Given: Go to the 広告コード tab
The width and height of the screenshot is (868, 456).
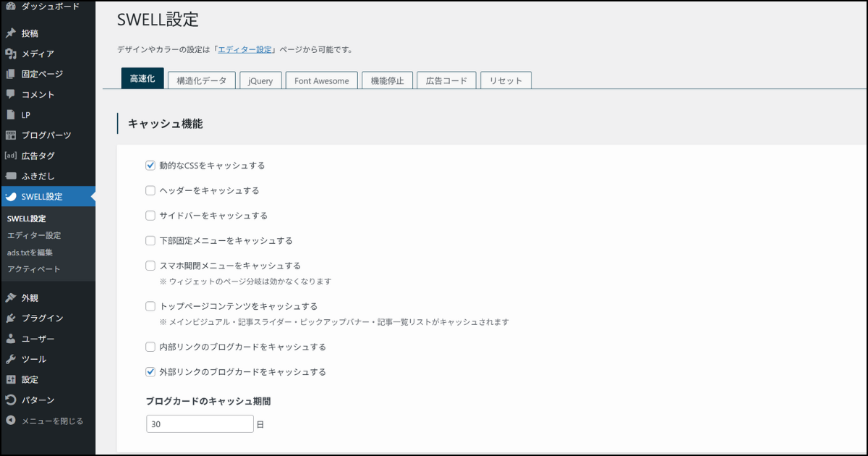Looking at the screenshot, I should pos(447,80).
